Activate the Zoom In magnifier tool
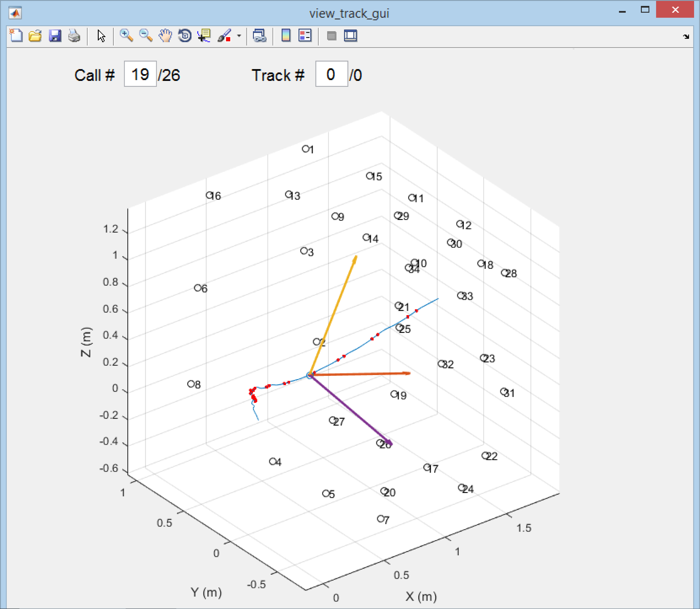This screenshot has width=700, height=609. (x=126, y=35)
